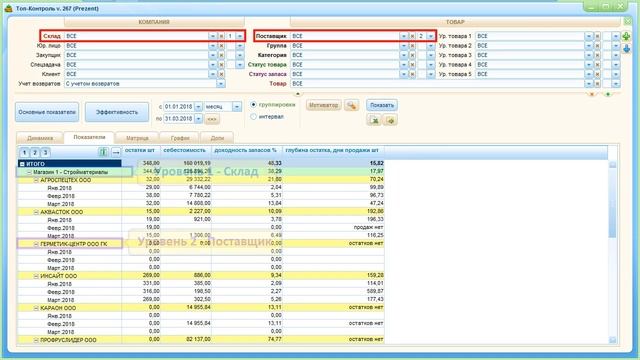
Task: Clear the Закупщик filter value
Action: [221, 55]
